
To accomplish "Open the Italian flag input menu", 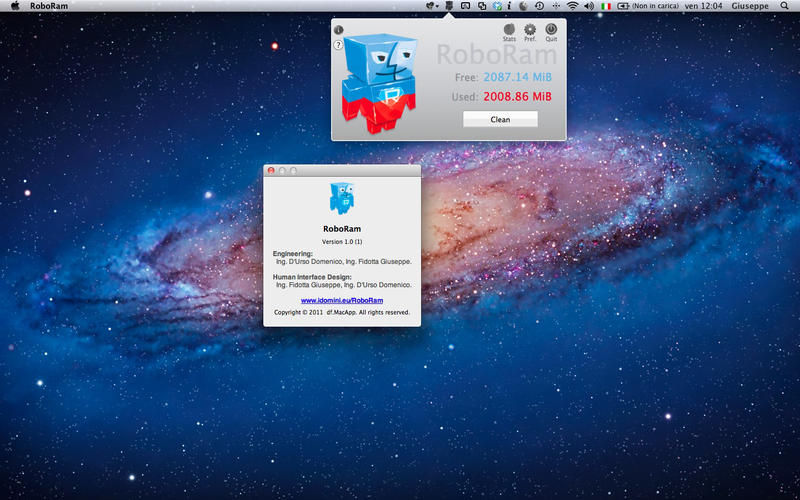I will (606, 6).
